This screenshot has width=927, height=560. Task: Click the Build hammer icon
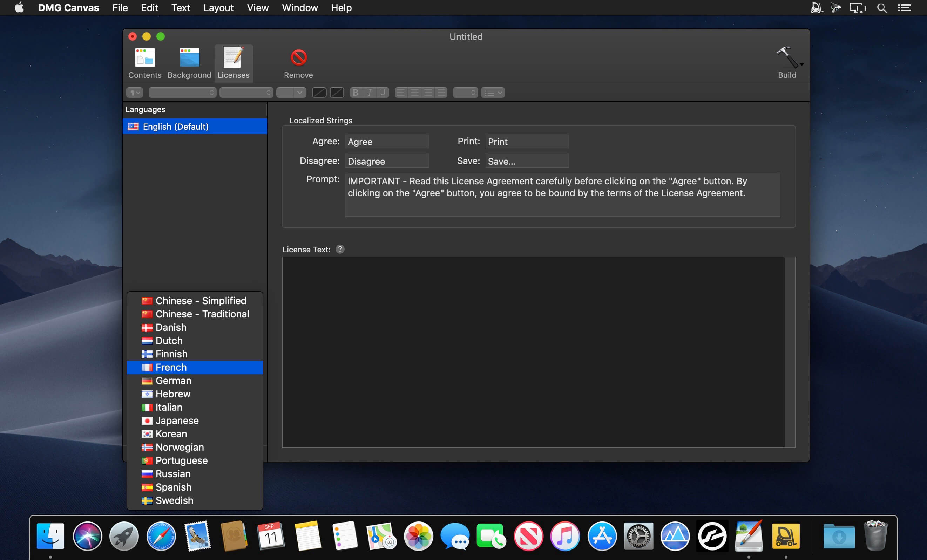787,57
